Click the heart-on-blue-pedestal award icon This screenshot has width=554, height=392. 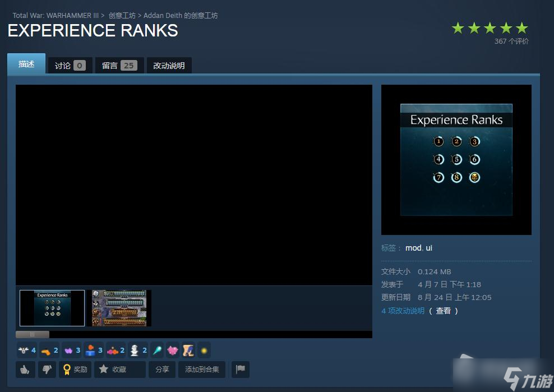click(90, 351)
